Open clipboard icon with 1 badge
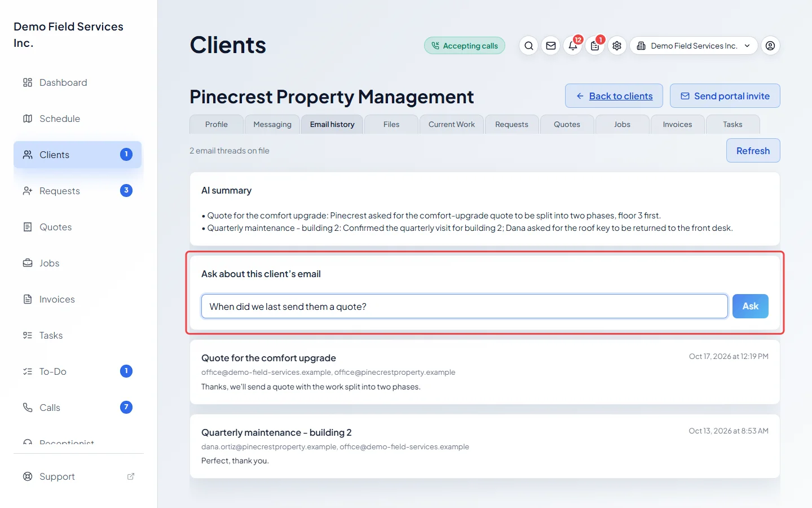The image size is (812, 508). (x=595, y=46)
